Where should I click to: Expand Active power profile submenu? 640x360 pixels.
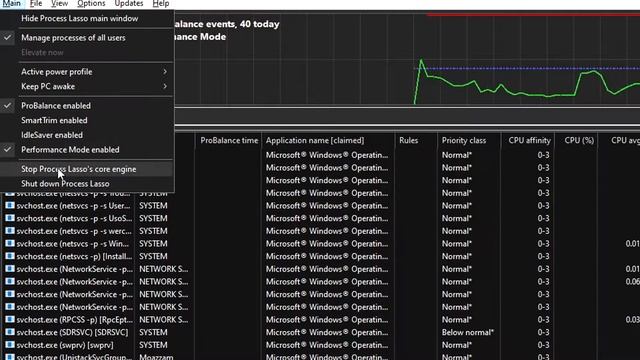87,72
